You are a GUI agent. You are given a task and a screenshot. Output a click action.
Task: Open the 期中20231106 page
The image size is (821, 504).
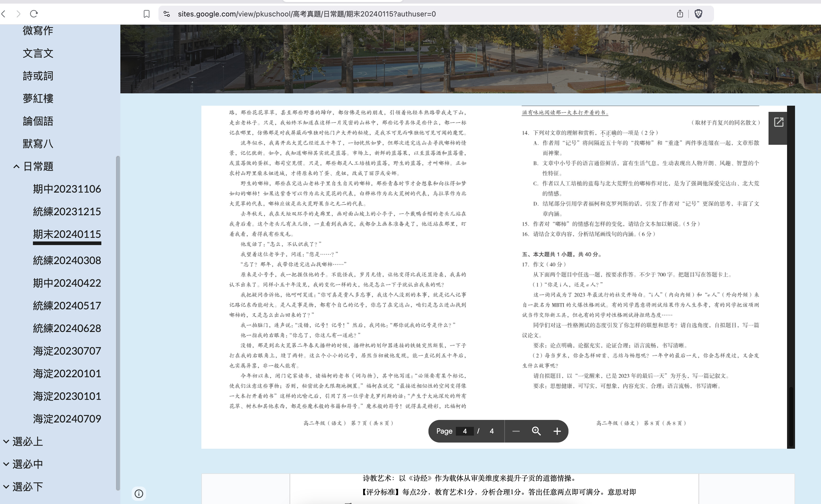pos(67,189)
